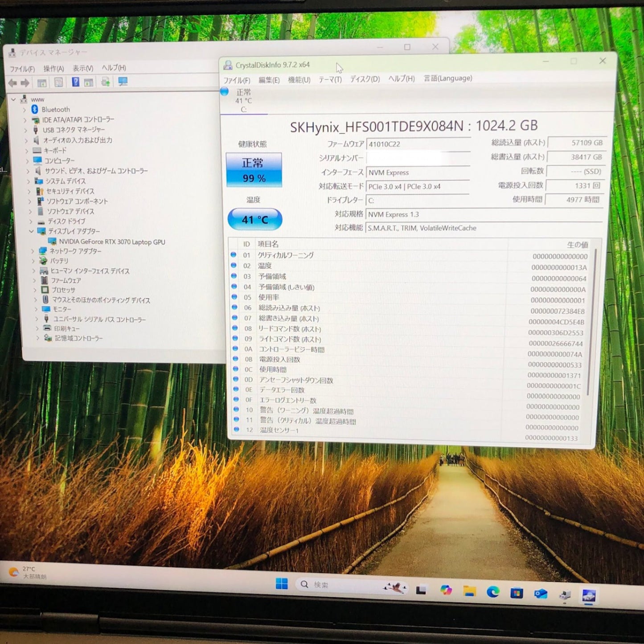Click the update driver icon in Device Manager

click(106, 82)
